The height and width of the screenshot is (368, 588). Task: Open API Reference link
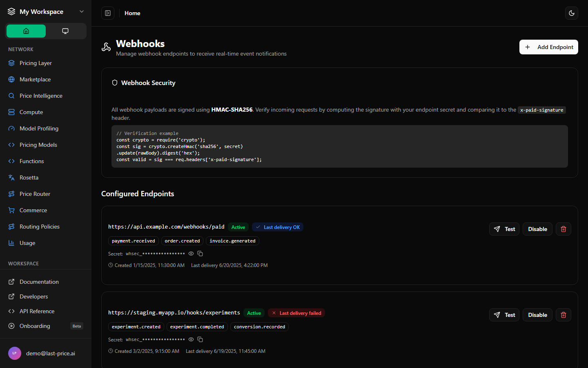click(46, 311)
